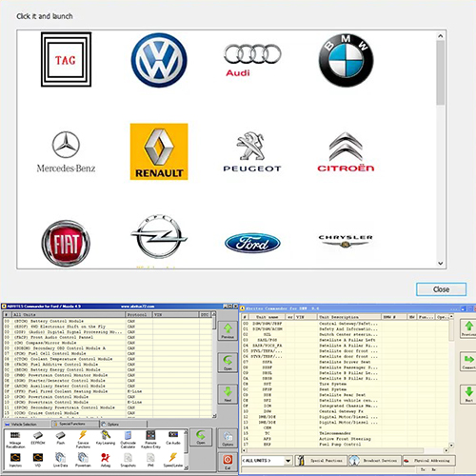Switch to Options tab in Ford window
The image size is (476, 476).
124,424
